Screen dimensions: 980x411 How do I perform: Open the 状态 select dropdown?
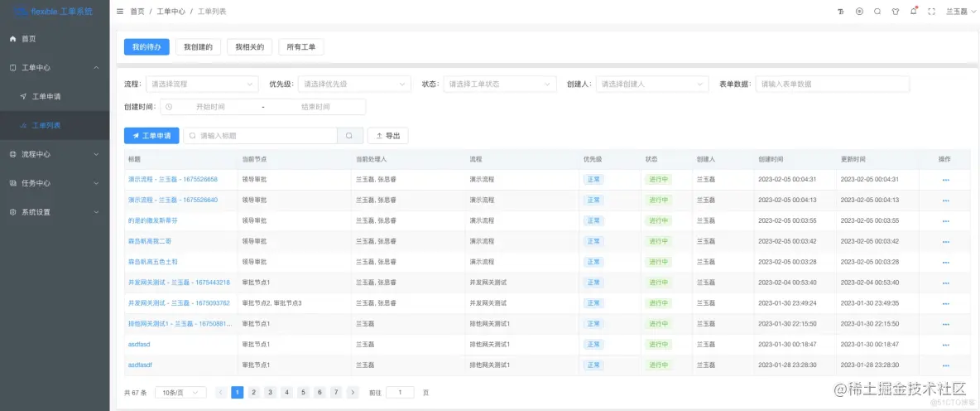point(500,84)
